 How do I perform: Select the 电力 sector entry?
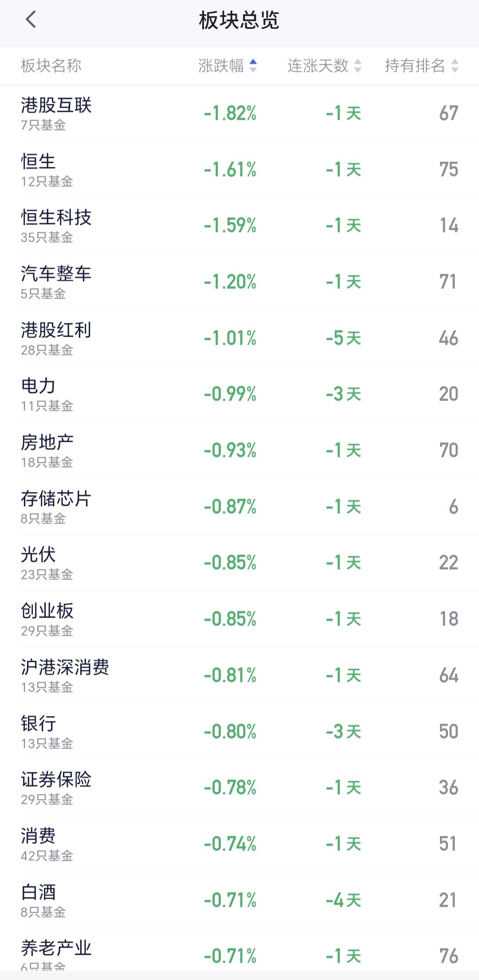pos(239,394)
